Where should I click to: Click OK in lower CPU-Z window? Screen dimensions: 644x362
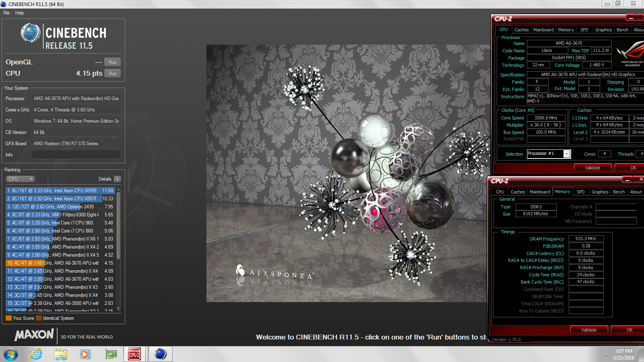[x=628, y=330]
